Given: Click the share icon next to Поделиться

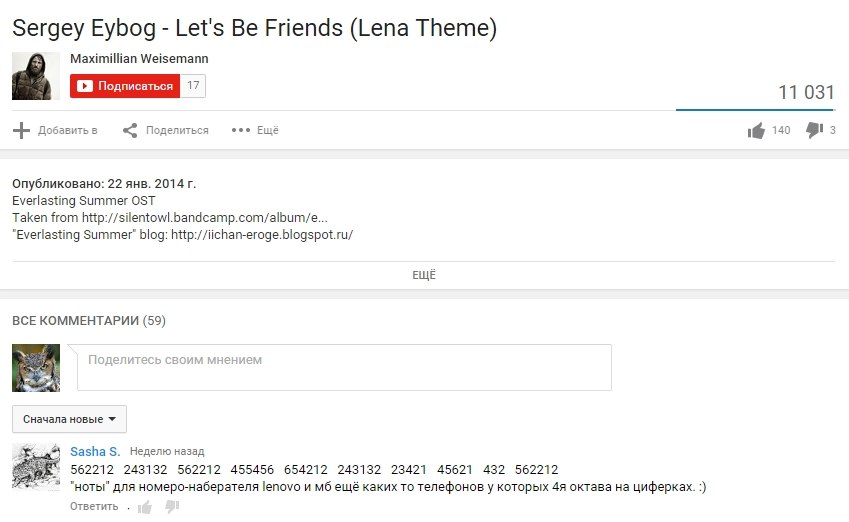Looking at the screenshot, I should click(130, 130).
